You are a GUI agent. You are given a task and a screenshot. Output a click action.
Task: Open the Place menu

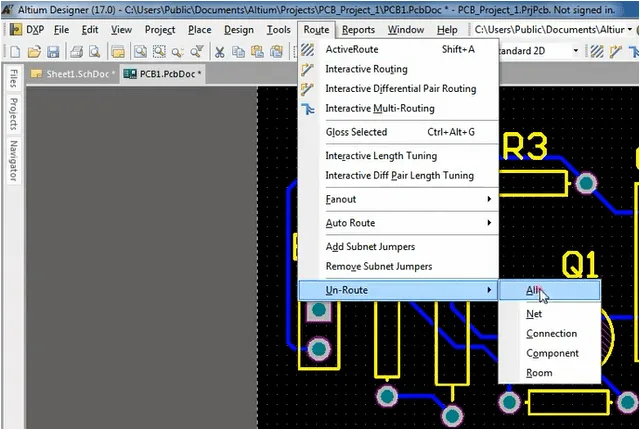(200, 30)
